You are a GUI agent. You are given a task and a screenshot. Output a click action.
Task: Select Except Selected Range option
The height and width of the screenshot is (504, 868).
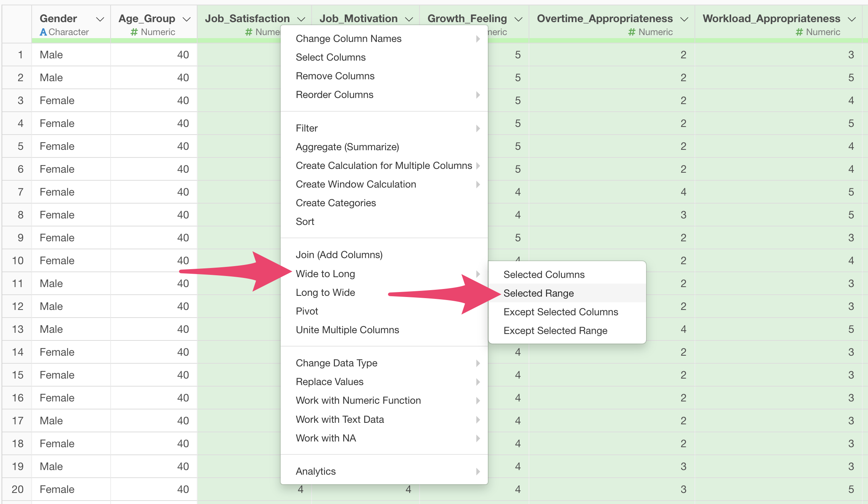click(x=555, y=331)
